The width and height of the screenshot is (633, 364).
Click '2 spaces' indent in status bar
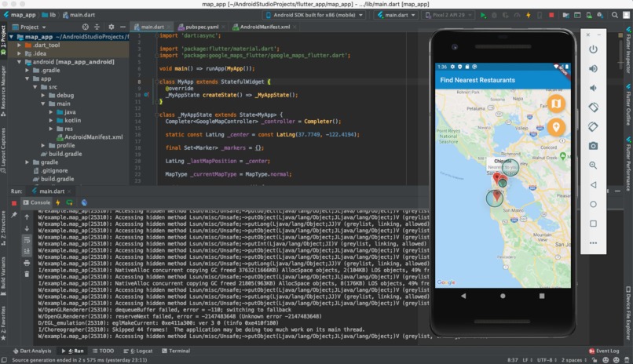[x=574, y=360]
